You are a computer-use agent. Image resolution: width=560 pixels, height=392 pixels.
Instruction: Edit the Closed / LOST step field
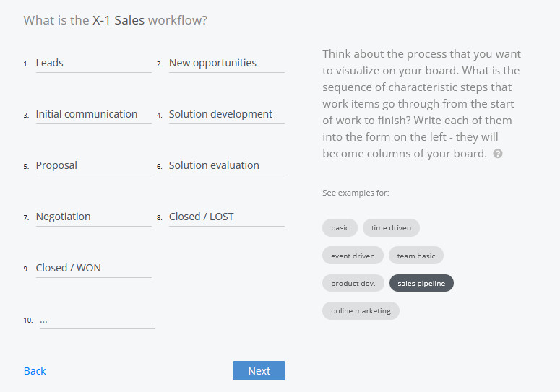click(x=227, y=217)
